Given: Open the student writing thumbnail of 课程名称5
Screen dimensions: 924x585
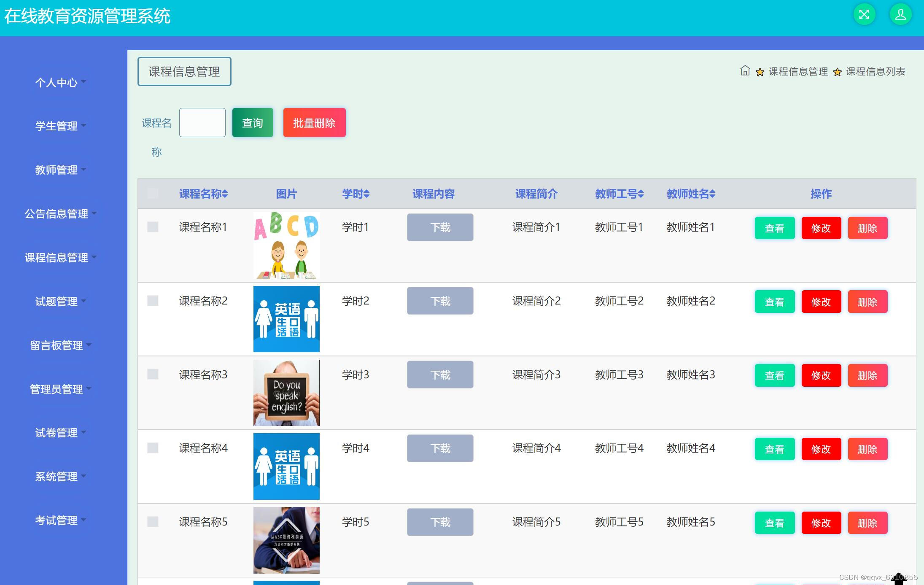Looking at the screenshot, I should (x=286, y=540).
